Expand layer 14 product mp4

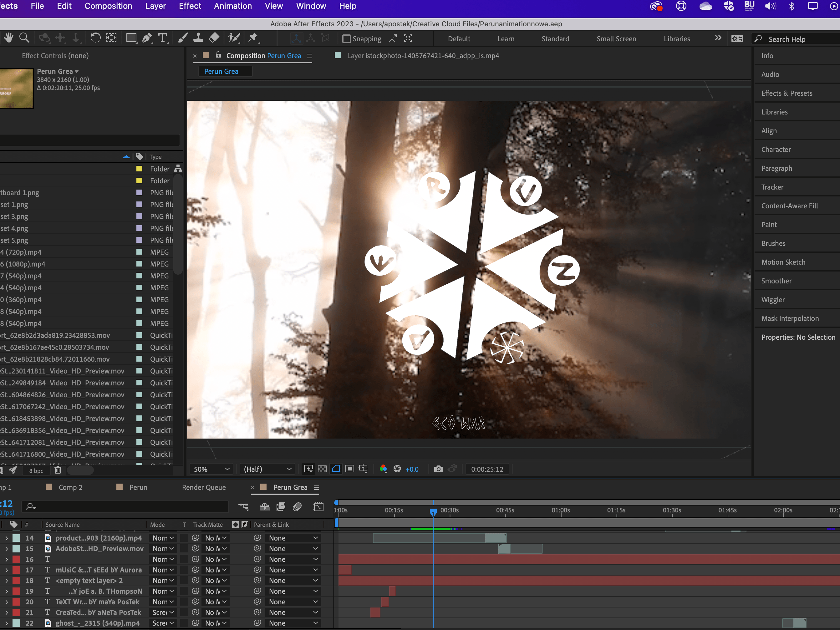point(7,538)
